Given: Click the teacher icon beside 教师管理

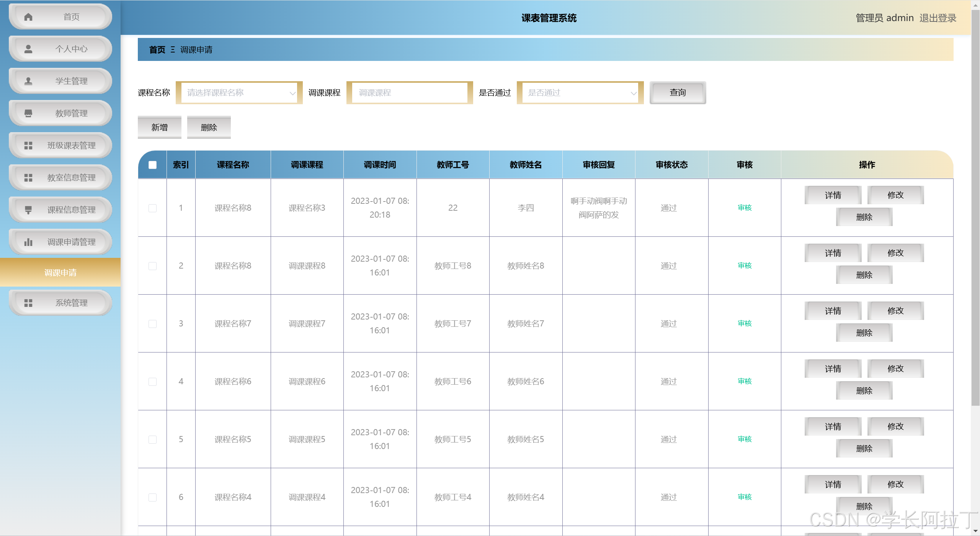Looking at the screenshot, I should coord(28,113).
